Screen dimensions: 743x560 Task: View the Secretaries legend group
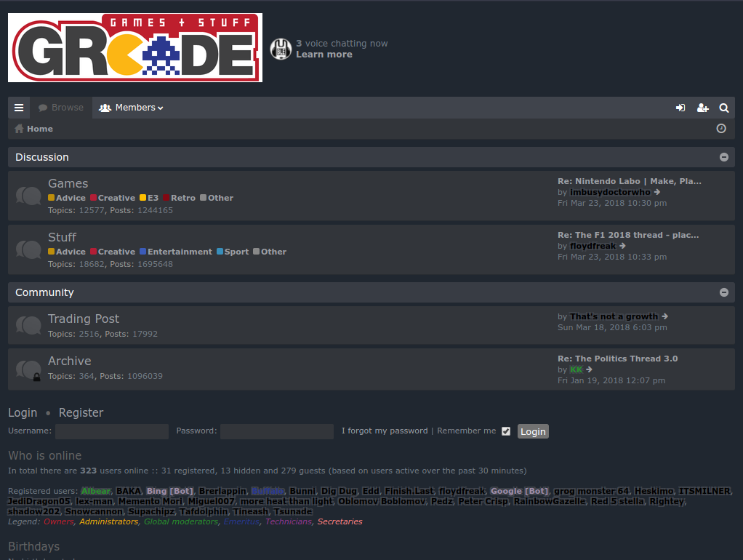340,521
